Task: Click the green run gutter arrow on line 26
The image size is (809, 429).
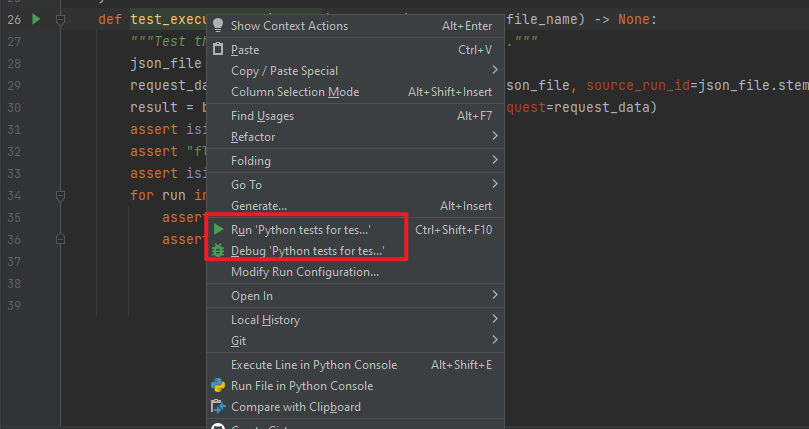Action: point(36,19)
